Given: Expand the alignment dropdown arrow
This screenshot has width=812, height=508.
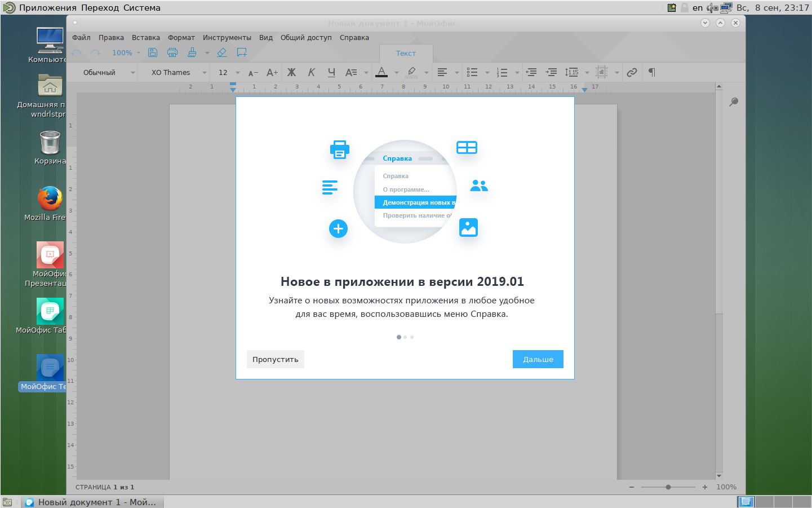Looking at the screenshot, I should point(456,73).
